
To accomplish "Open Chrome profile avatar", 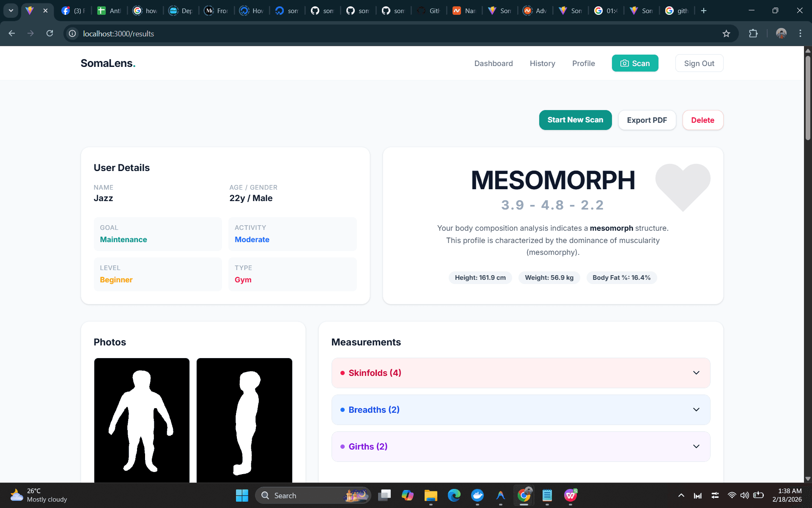I will click(x=781, y=33).
